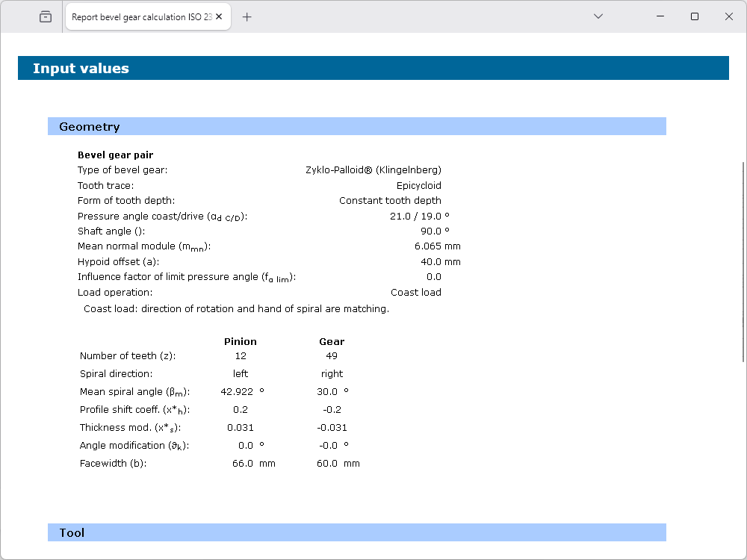
Task: Maximize the report window
Action: click(695, 16)
